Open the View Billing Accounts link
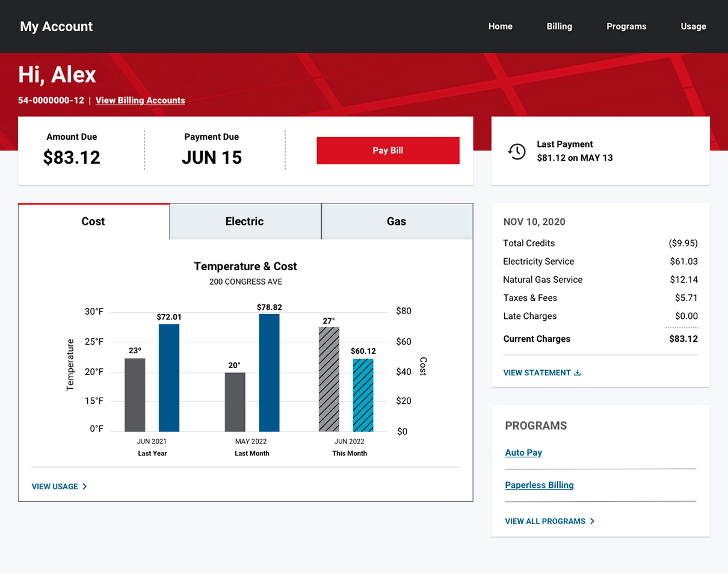The image size is (728, 574). pos(140,100)
